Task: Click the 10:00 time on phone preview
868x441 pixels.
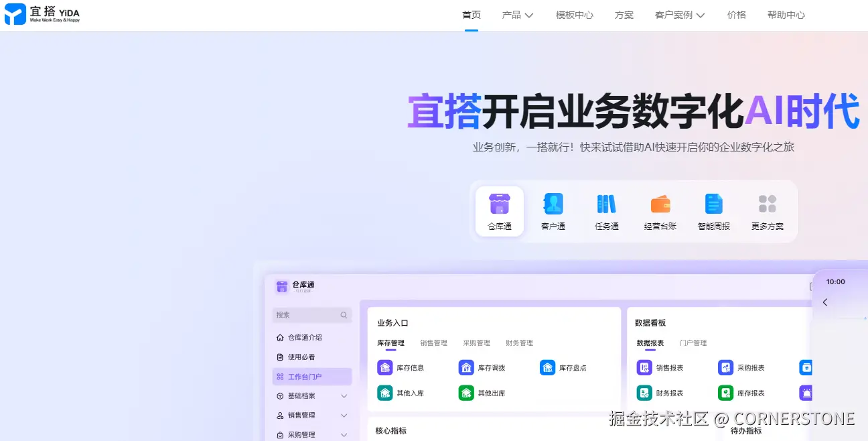Action: pyautogui.click(x=836, y=282)
